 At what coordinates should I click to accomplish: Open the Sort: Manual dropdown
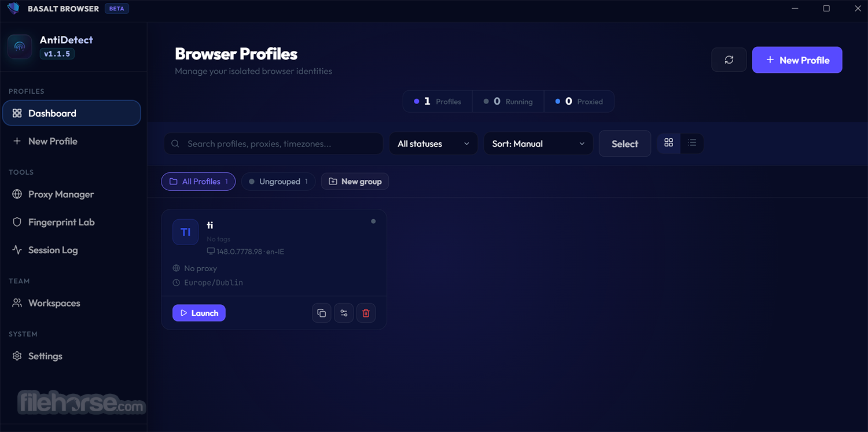click(x=538, y=144)
